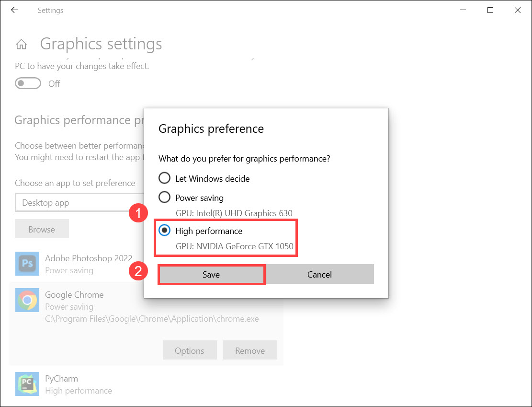Toggle the Off switch at the top
This screenshot has height=407, width=532.
point(27,83)
